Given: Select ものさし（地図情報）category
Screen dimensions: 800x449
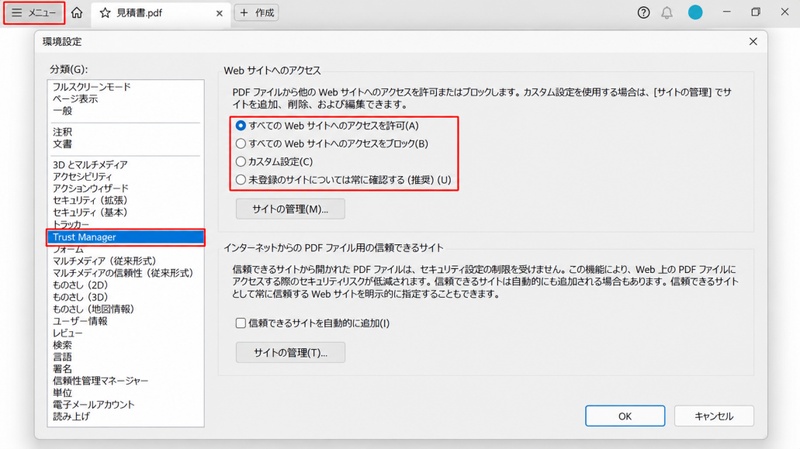Looking at the screenshot, I should tap(93, 309).
